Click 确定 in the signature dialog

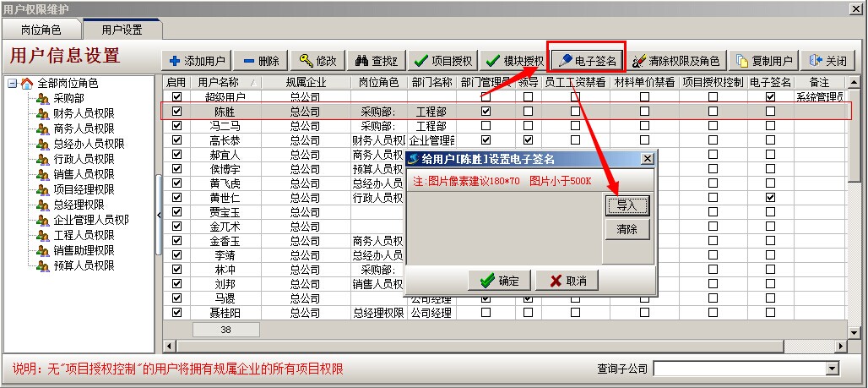(x=499, y=281)
